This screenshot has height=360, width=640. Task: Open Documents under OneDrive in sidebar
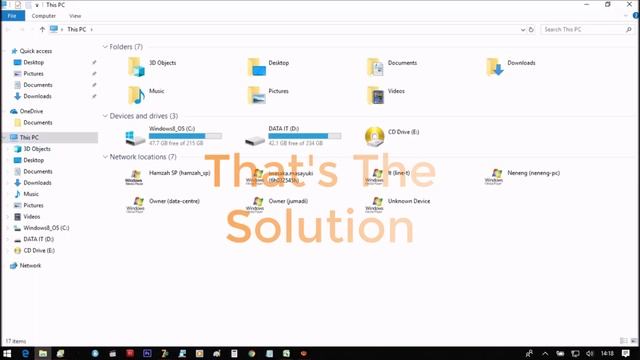pyautogui.click(x=38, y=122)
